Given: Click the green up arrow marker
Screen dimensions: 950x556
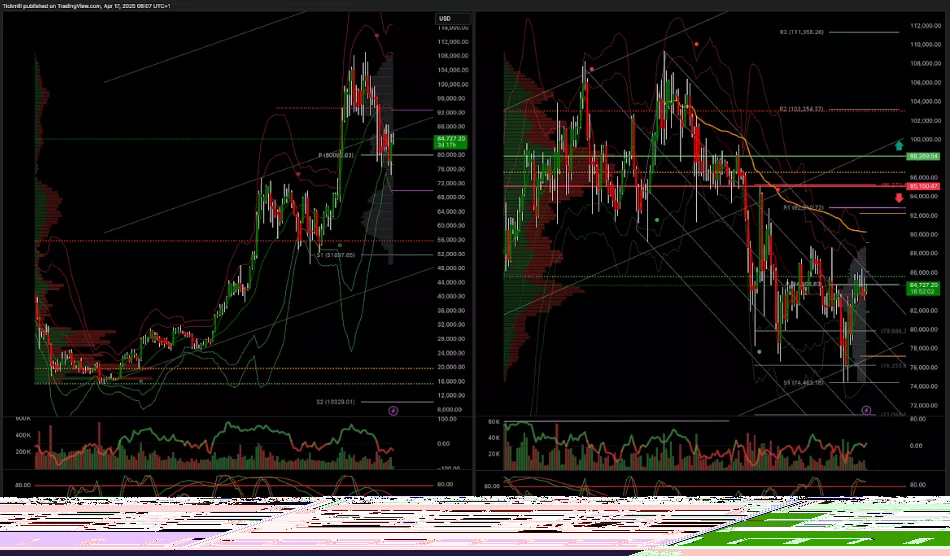Looking at the screenshot, I should point(899,145).
